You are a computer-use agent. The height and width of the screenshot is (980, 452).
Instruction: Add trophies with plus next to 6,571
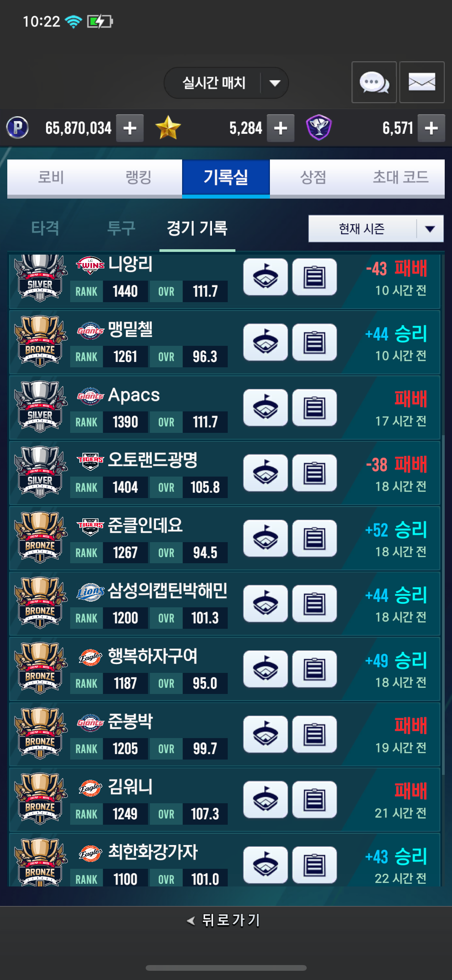[x=431, y=128]
